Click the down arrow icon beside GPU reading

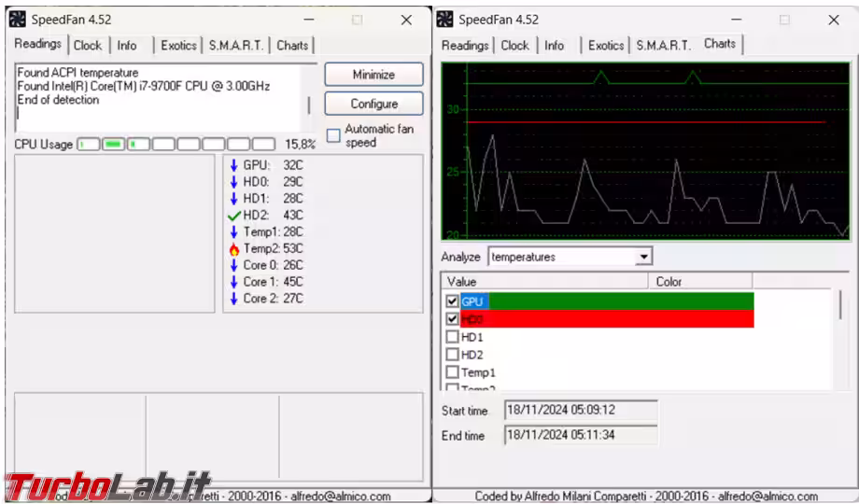[x=234, y=165]
